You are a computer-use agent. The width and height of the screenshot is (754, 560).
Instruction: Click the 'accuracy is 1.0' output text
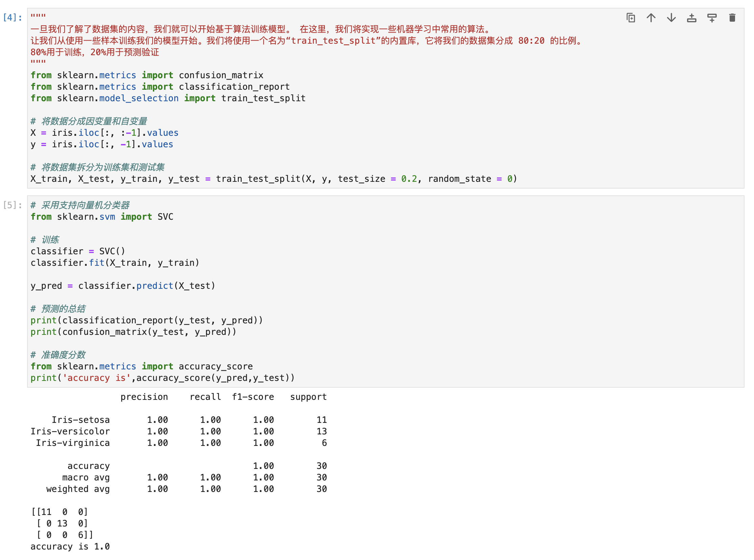70,546
